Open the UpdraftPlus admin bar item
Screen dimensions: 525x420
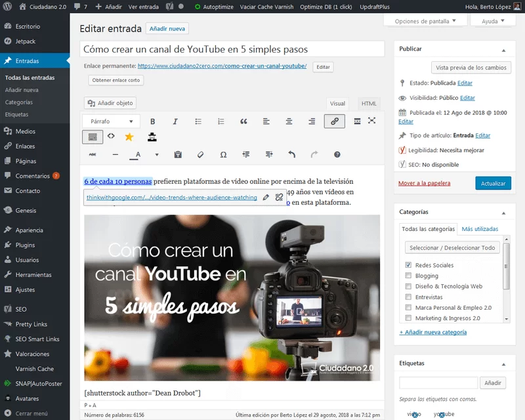point(375,7)
